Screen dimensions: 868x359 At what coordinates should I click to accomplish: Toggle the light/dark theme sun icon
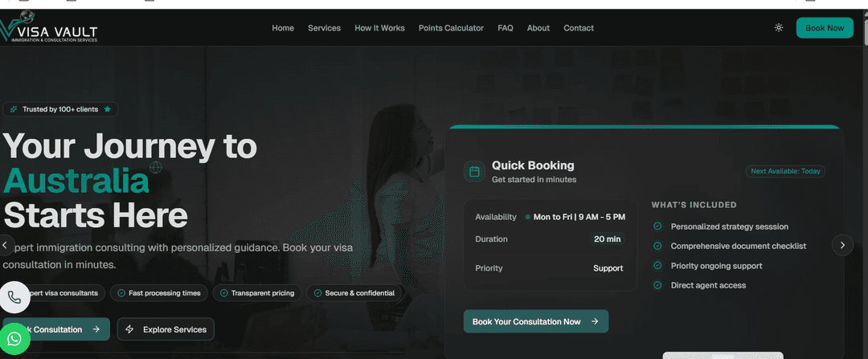pyautogui.click(x=778, y=27)
